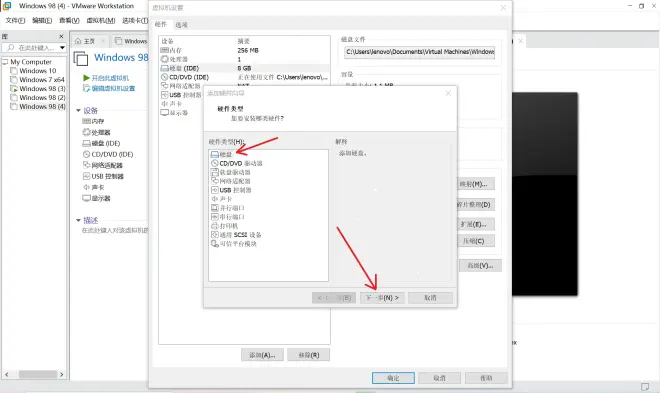Select Windows 98 (4) in library tree
This screenshot has height=393, width=660.
43,106
